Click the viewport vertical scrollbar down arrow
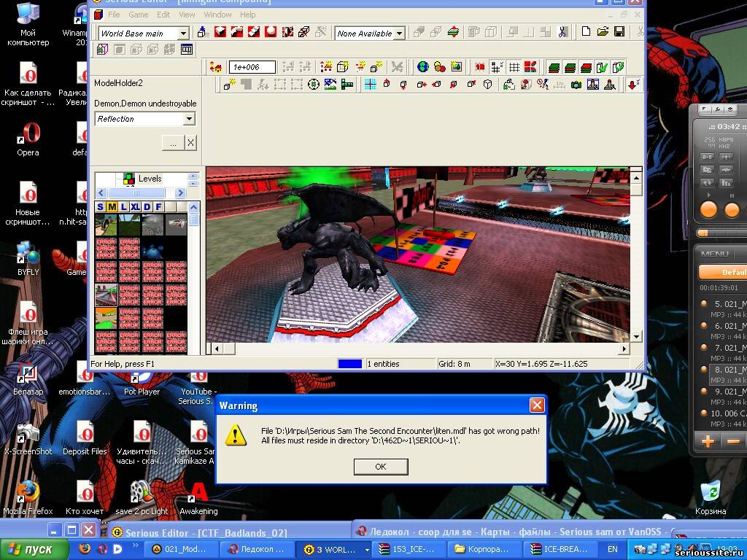 [636, 336]
